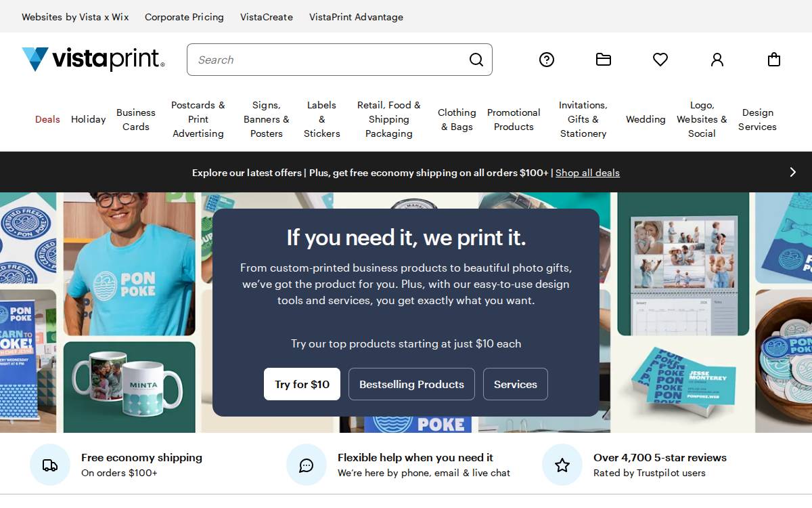Viewport: 812px width, 508px height.
Task: Click the Jesse Monterey business cards image
Action: 683,387
